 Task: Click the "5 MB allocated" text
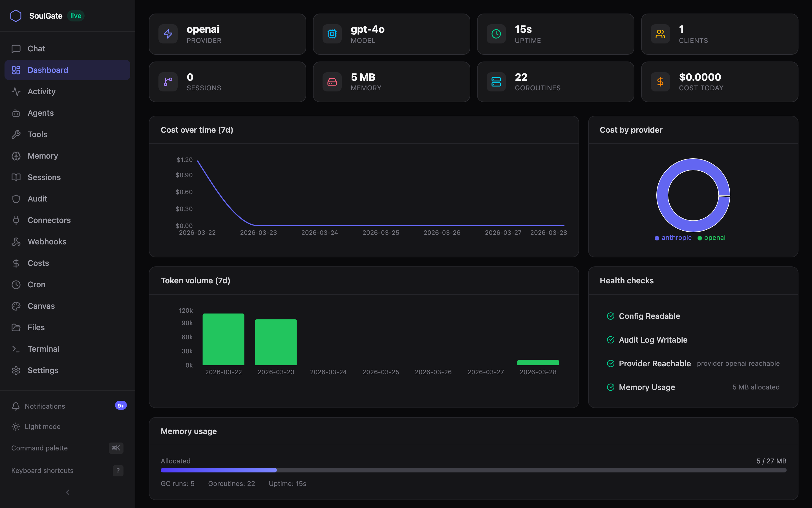point(756,387)
